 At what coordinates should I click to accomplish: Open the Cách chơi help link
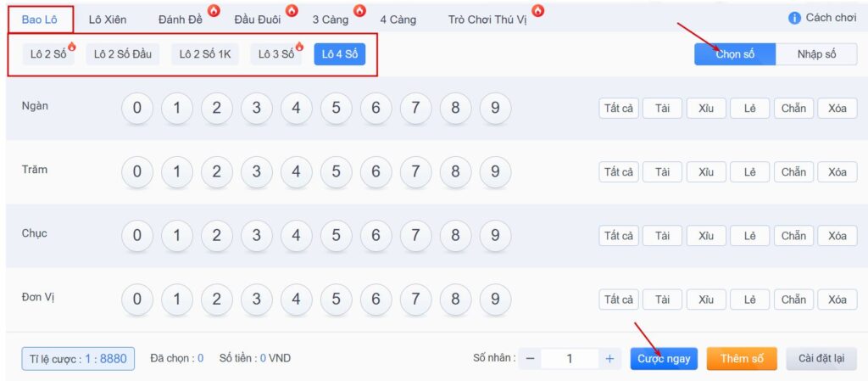(x=831, y=18)
